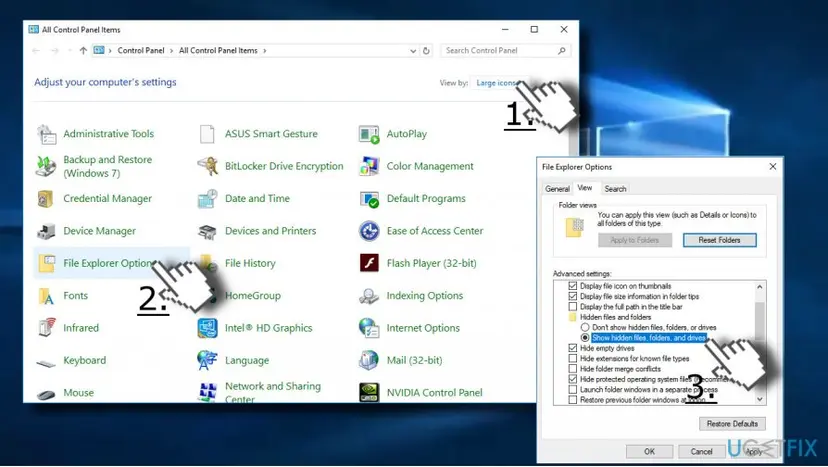Image resolution: width=828 pixels, height=467 pixels.
Task: Enable Launch folder windows in separate process
Action: tap(572, 389)
